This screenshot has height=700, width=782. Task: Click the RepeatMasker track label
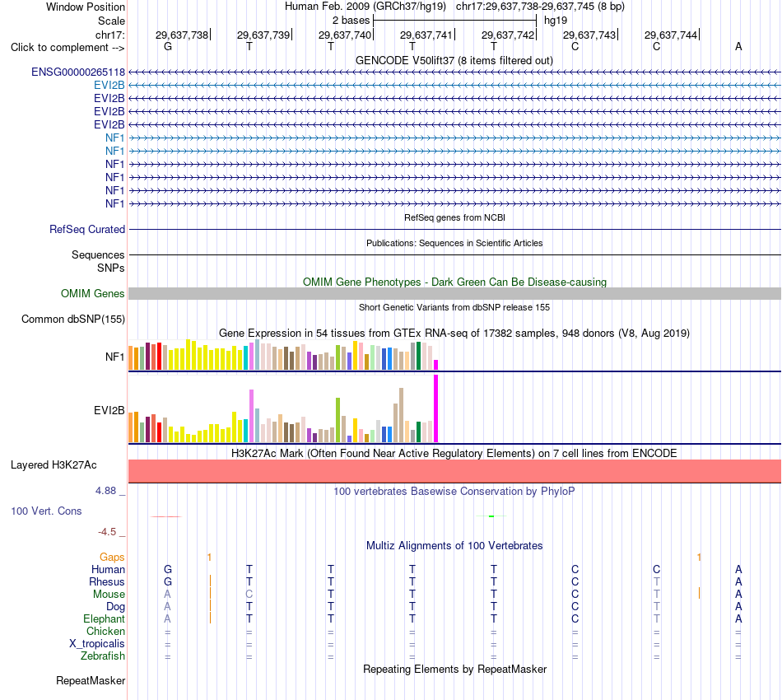tap(91, 680)
